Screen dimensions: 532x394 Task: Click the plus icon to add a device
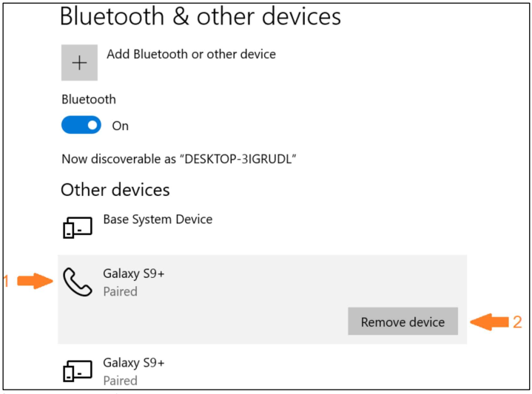point(79,63)
